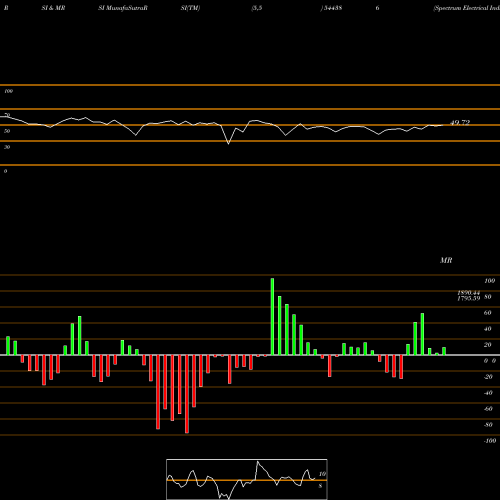Click the value 1795.59 beside MR axis
Viewport: 500px width, 500px height.
pos(469,298)
